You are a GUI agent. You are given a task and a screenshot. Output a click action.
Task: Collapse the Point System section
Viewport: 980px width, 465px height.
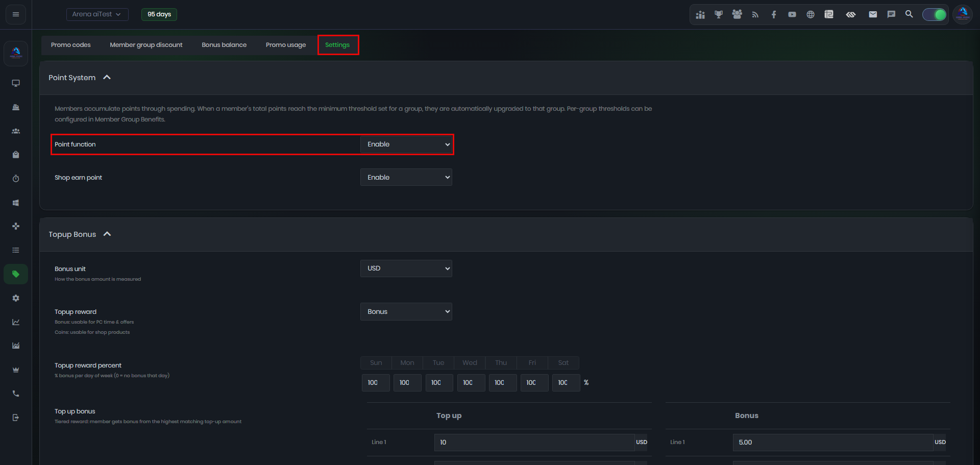coord(107,78)
